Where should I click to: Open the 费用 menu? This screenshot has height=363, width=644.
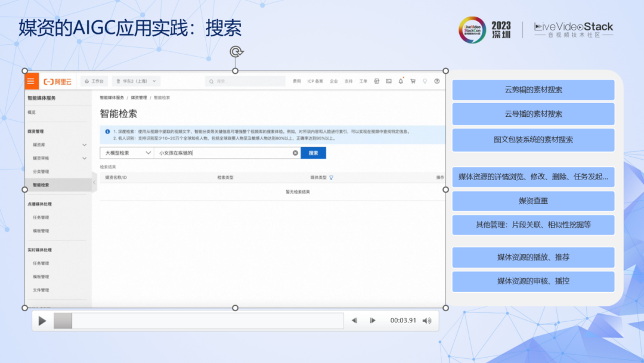296,81
